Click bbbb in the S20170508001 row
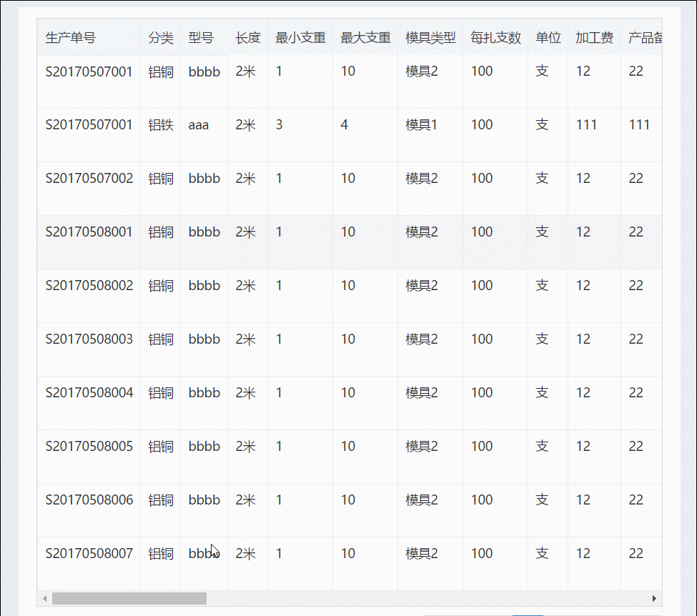The height and width of the screenshot is (616, 697). point(204,232)
